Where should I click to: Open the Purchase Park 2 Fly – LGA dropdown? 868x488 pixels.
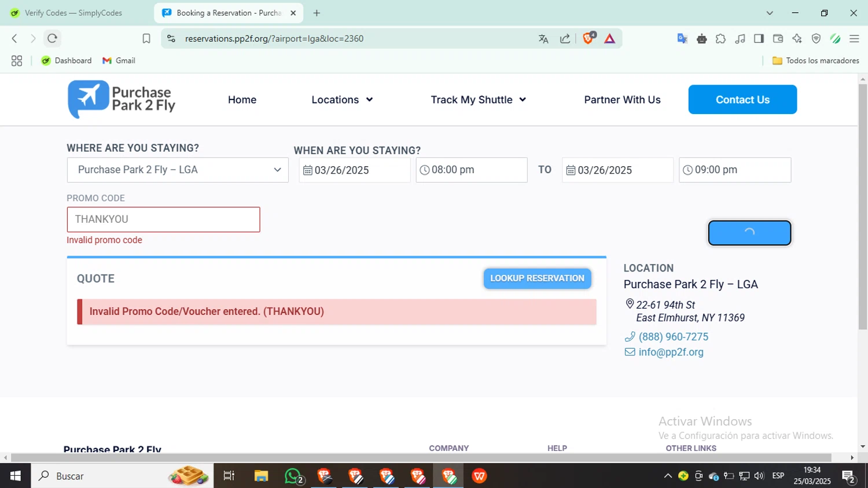pos(178,170)
